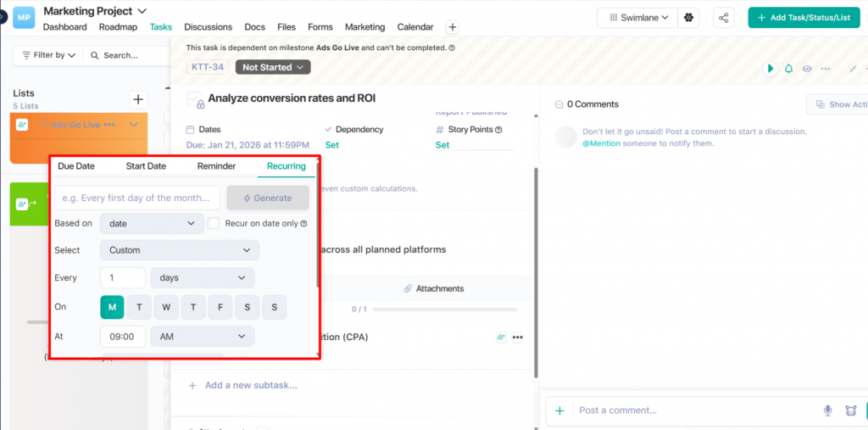
Task: Open the Custom recurrence Select dropdown
Action: [x=179, y=250]
